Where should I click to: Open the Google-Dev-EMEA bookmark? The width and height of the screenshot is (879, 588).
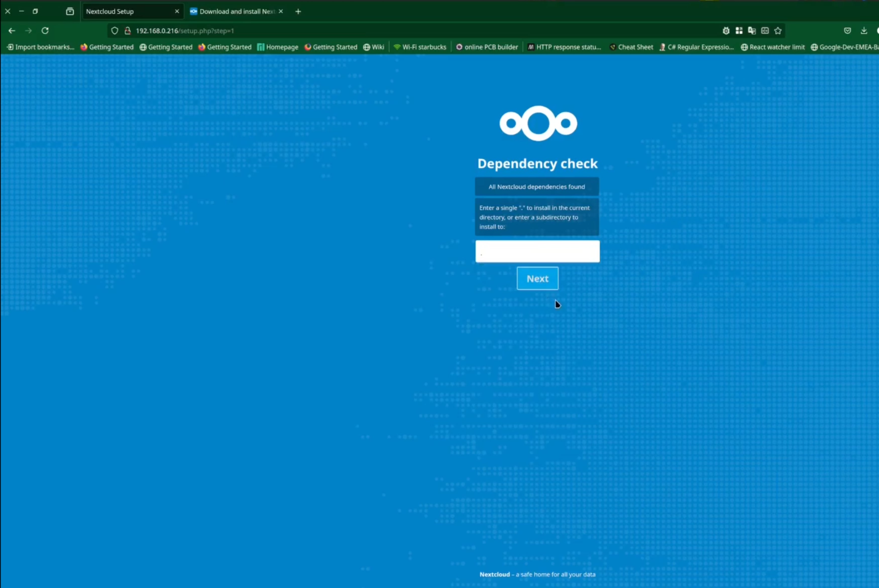(x=845, y=47)
